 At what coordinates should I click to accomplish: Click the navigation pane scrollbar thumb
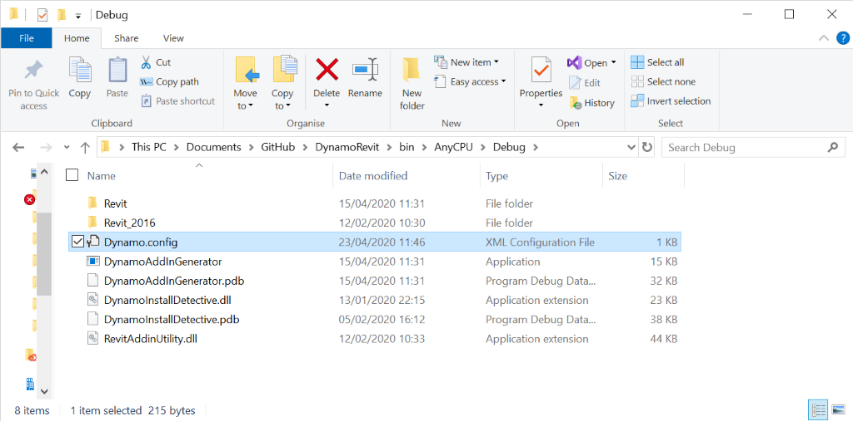pos(44,254)
